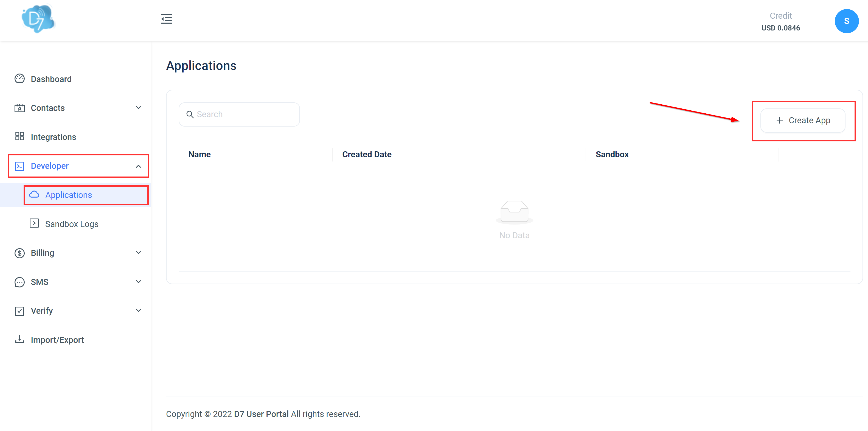Click the Sandbox Logs tree item
The height and width of the screenshot is (431, 868).
(x=71, y=224)
